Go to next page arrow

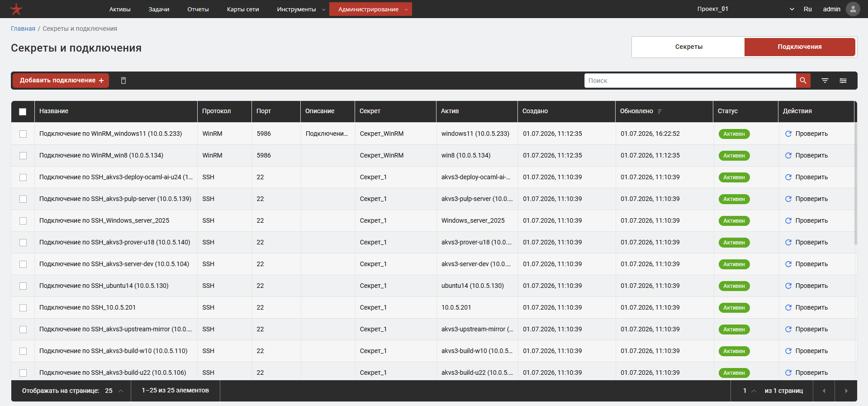(x=846, y=391)
